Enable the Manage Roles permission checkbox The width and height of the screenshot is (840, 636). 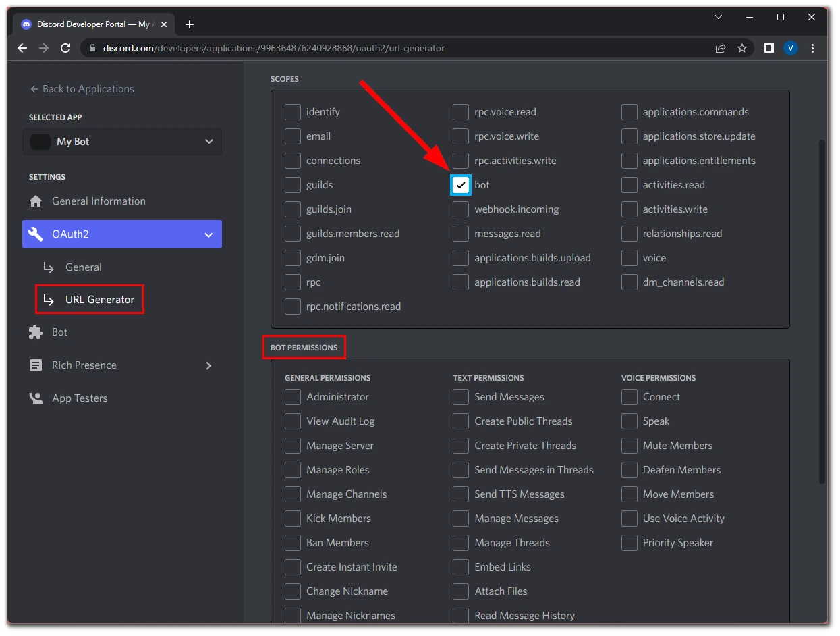tap(293, 470)
